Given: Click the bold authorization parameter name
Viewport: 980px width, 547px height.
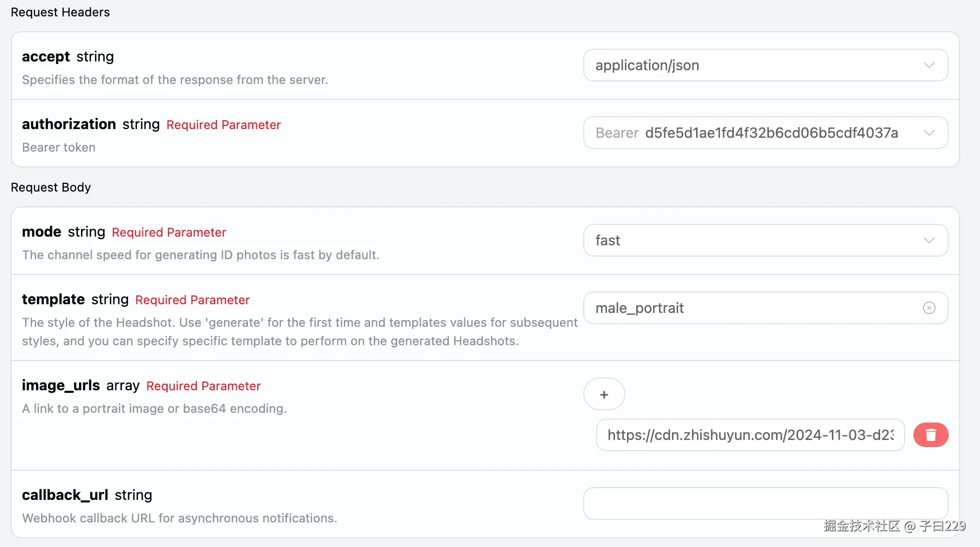Looking at the screenshot, I should (69, 124).
